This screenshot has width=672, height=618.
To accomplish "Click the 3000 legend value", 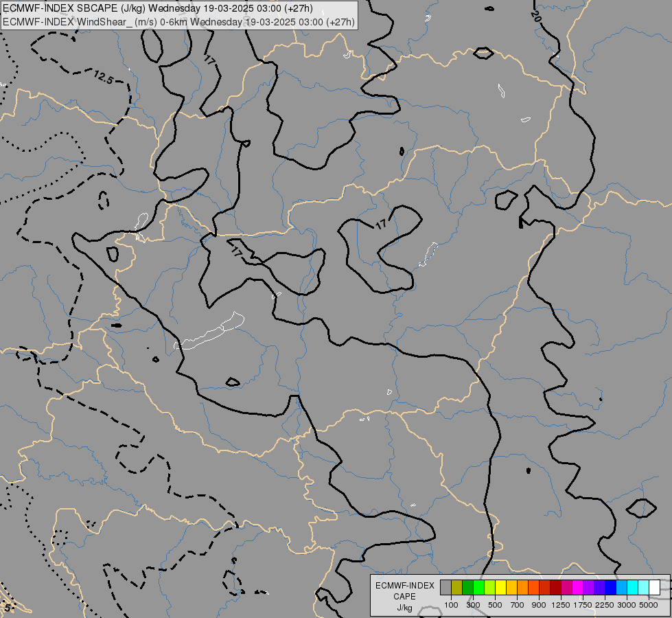I will coord(627,605).
